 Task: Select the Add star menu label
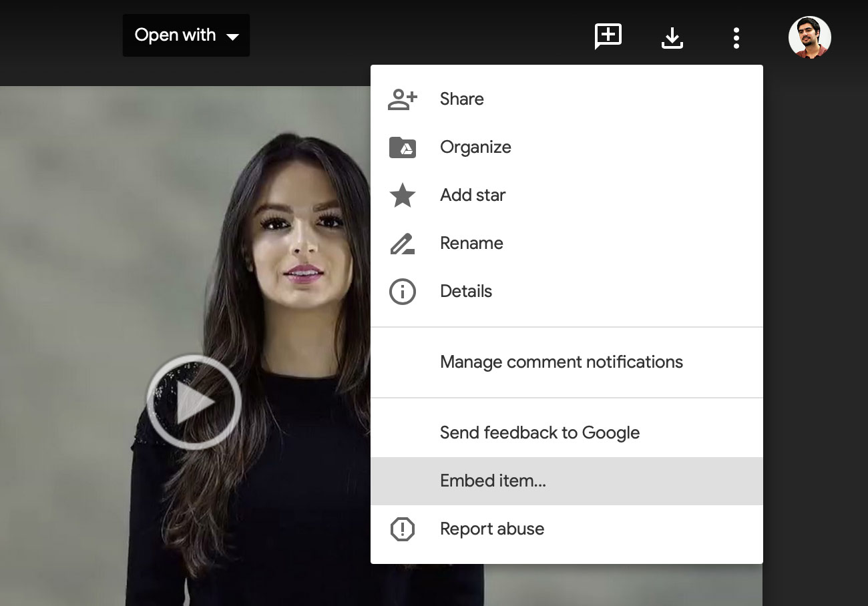click(473, 196)
